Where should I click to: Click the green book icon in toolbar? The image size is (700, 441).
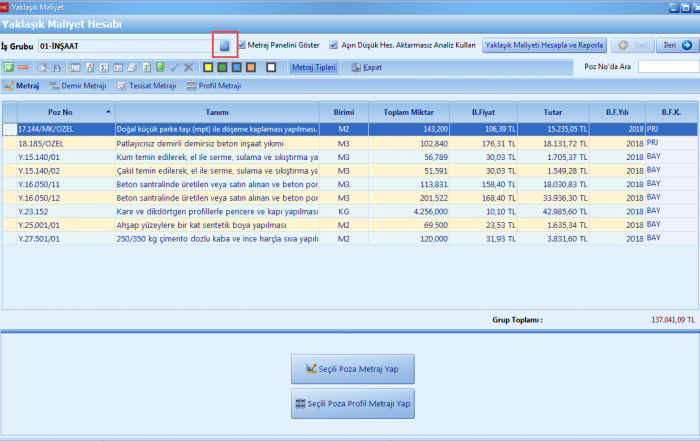pos(160,67)
